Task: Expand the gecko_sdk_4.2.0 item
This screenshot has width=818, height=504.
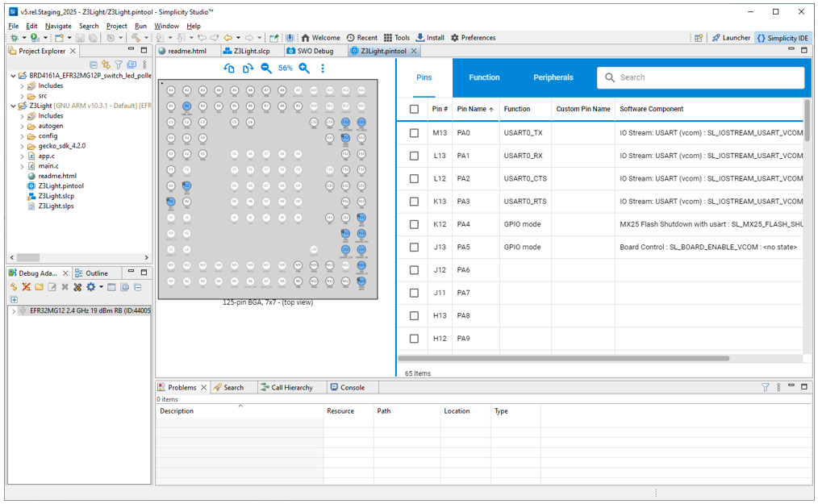Action: (x=23, y=145)
